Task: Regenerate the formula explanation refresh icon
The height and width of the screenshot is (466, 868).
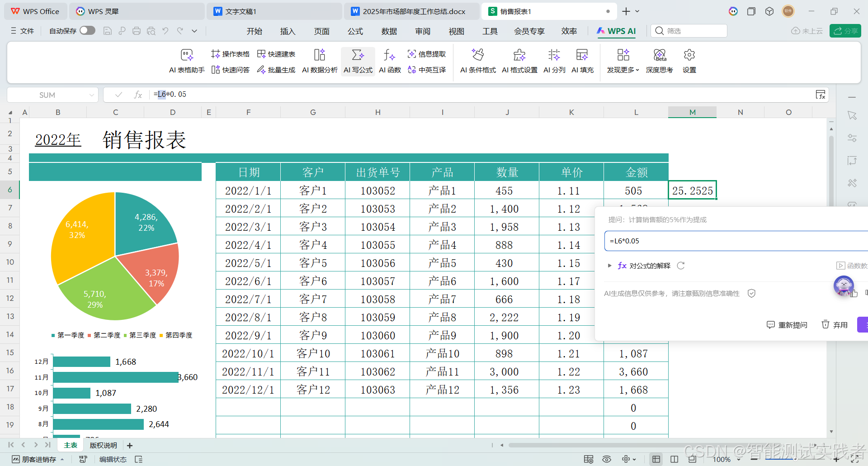Action: coord(681,266)
